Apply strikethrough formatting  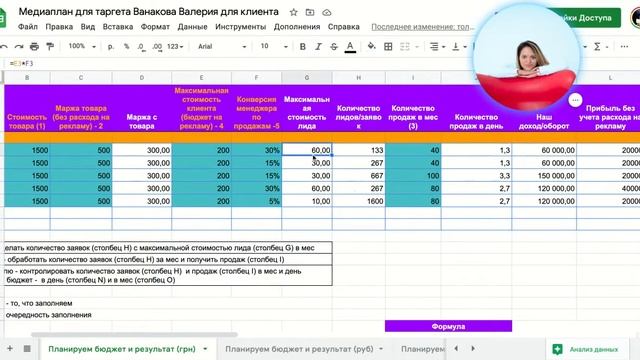coord(334,47)
